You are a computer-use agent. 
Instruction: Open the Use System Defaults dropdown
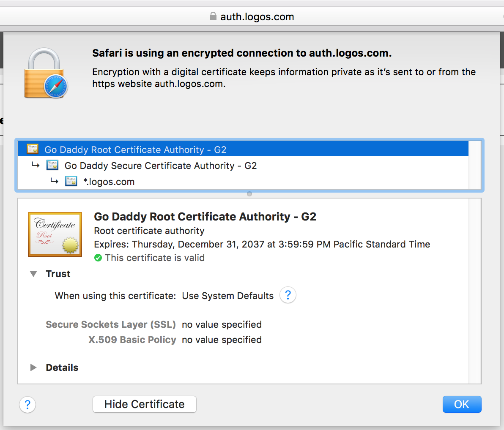coord(227,296)
